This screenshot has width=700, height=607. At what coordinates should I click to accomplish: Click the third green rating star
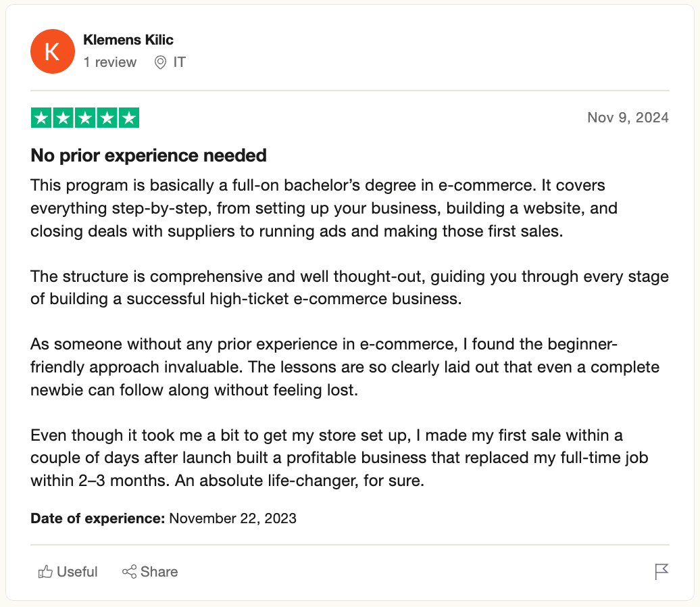click(x=85, y=118)
